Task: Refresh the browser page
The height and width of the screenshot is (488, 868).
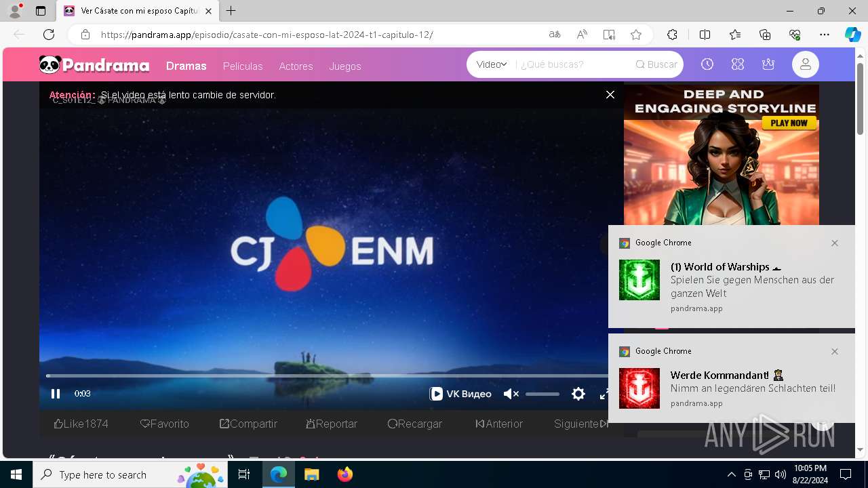Action: point(49,35)
